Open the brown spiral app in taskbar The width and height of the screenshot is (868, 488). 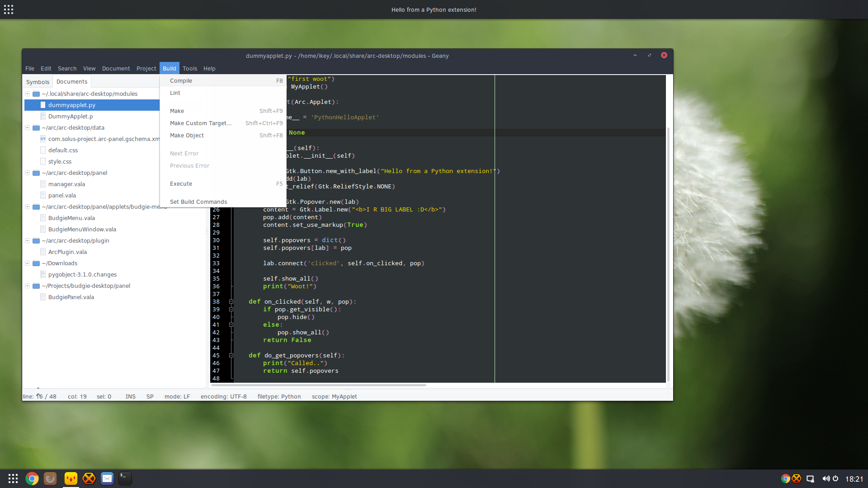pos(50,479)
